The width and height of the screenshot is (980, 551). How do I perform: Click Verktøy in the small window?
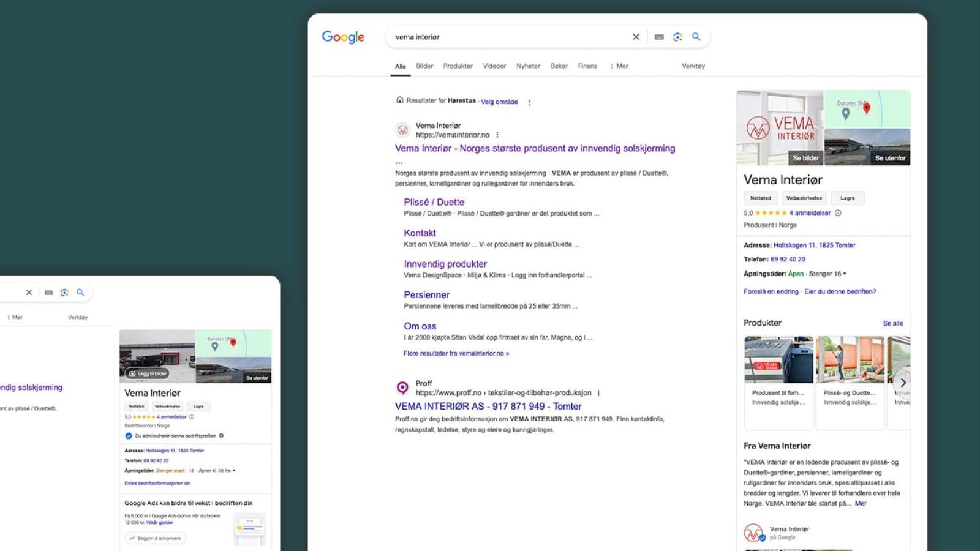[x=78, y=317]
